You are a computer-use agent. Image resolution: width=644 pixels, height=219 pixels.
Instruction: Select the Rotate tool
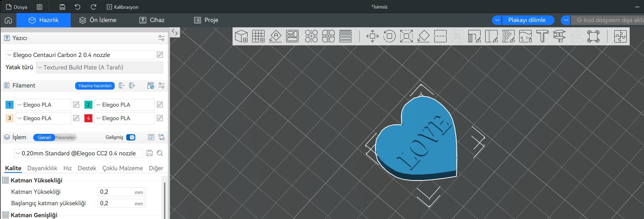click(x=389, y=36)
